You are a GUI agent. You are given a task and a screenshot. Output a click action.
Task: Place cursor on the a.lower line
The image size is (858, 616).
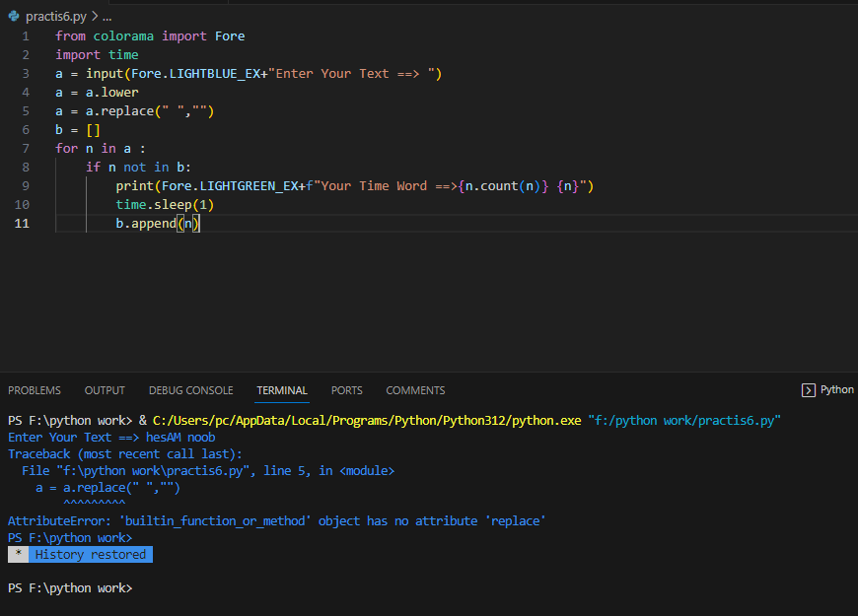tap(97, 93)
